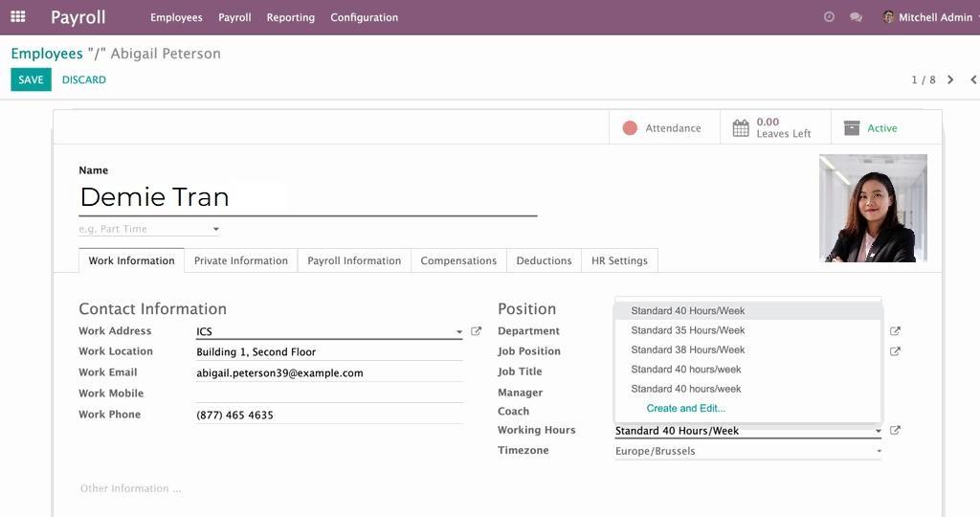Open the Leaves Left stat button
This screenshot has width=980, height=517.
pyautogui.click(x=775, y=127)
